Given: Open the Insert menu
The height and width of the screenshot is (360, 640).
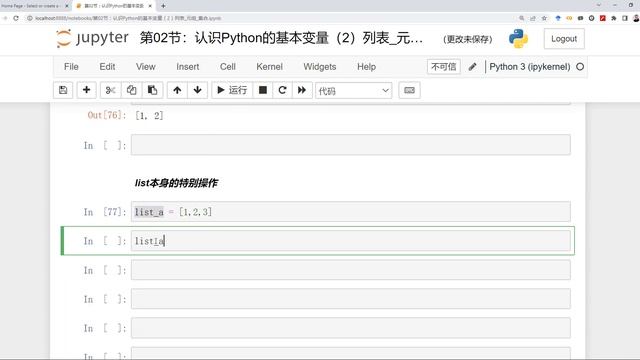Looking at the screenshot, I should 188,67.
